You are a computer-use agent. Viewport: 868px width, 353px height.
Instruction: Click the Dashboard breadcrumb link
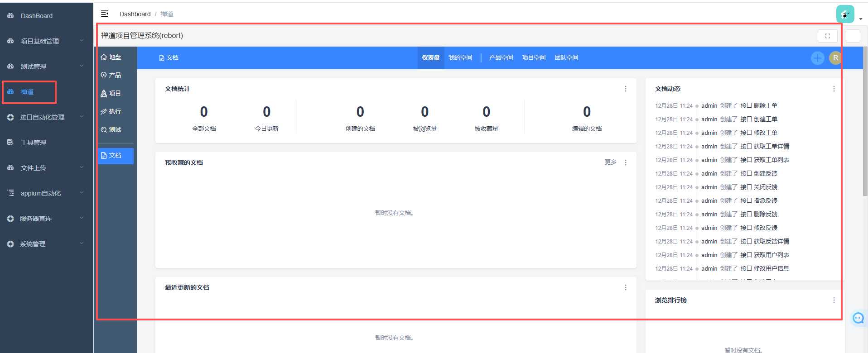[x=135, y=14]
